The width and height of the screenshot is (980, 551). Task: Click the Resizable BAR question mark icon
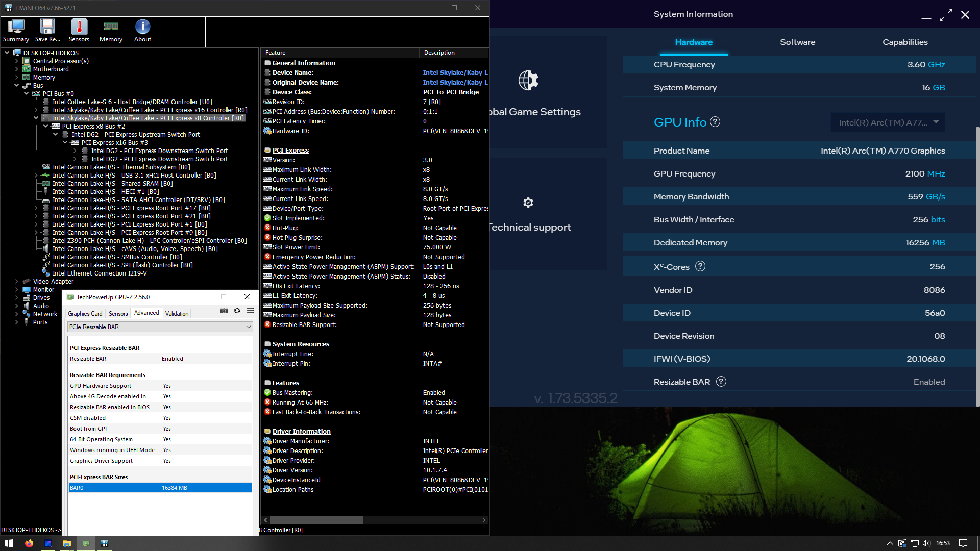[721, 382]
